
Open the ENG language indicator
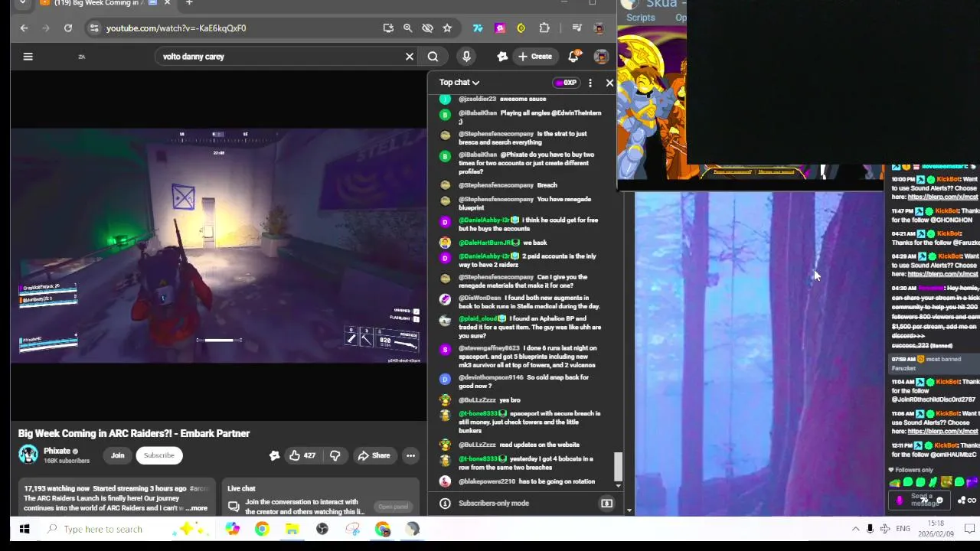[903, 529]
